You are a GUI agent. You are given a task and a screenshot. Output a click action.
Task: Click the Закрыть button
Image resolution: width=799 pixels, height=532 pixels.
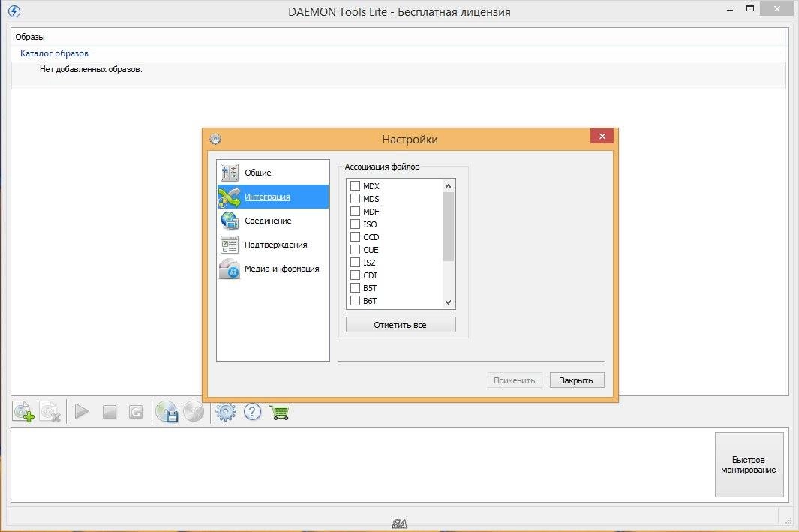click(x=577, y=380)
